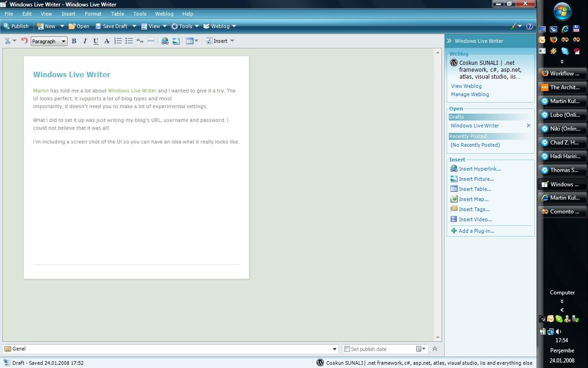Screen dimensions: 588x368
Task: Click the battery power tray icon
Action: click(542, 331)
